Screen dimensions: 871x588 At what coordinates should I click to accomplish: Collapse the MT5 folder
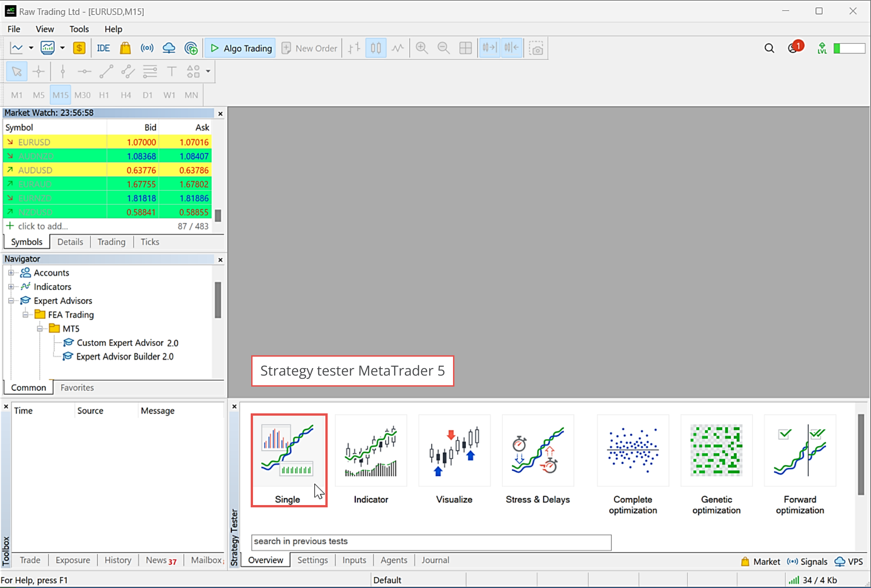[x=40, y=329]
